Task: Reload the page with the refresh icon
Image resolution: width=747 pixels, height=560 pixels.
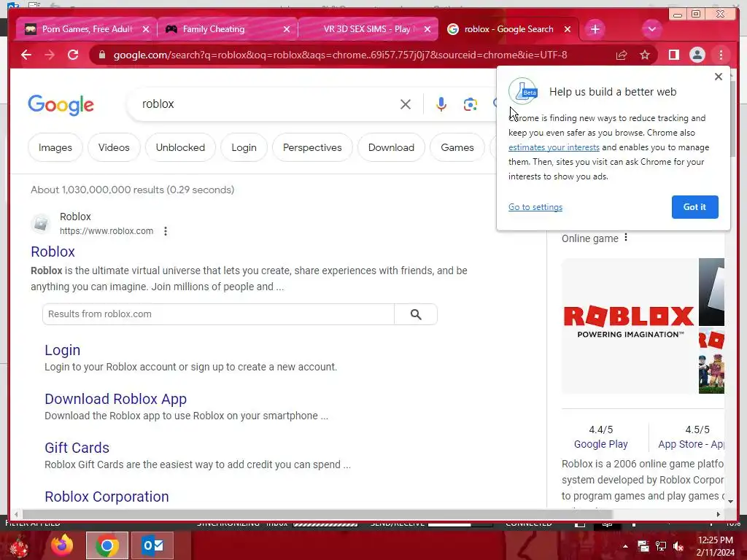Action: (73, 55)
